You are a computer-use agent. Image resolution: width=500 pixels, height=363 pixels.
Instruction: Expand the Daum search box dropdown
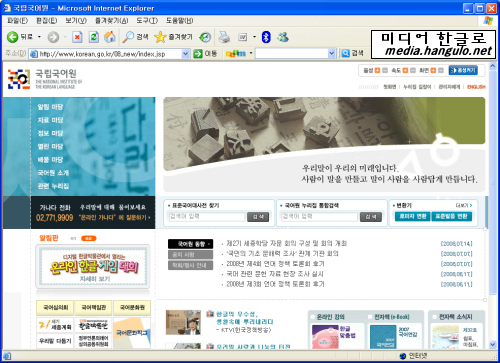[x=331, y=53]
